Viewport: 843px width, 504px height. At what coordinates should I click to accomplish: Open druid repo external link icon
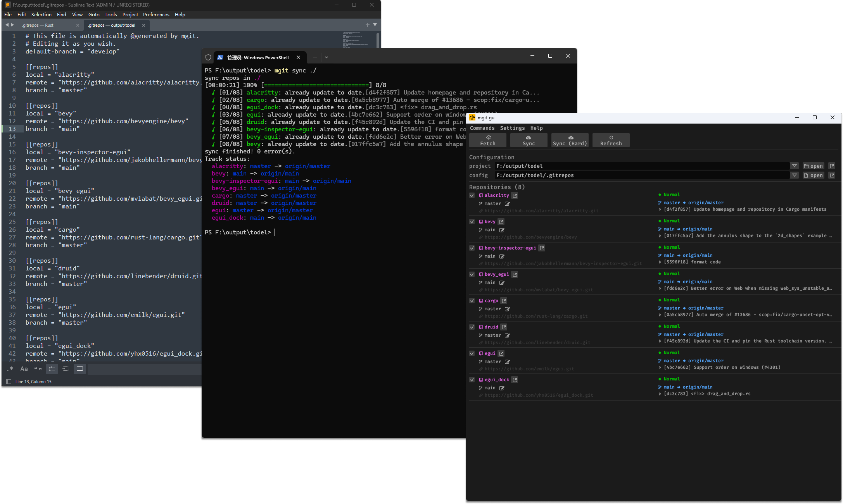(504, 327)
